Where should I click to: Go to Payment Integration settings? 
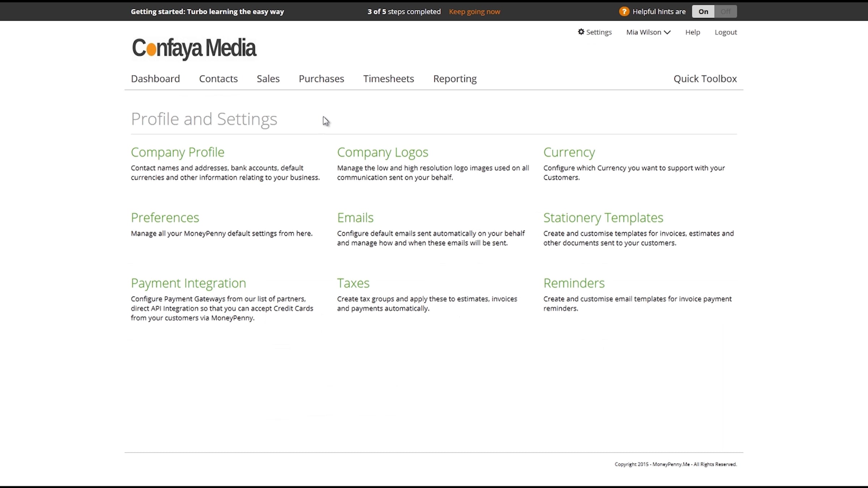188,283
